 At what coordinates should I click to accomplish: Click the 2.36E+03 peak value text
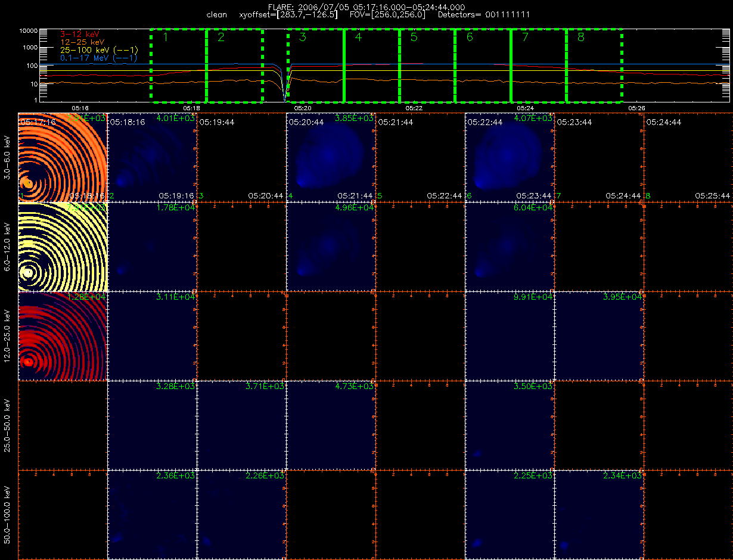[176, 476]
